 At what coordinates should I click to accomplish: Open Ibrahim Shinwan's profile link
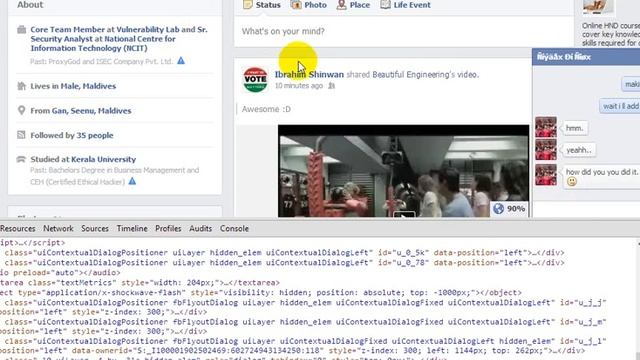coord(309,75)
